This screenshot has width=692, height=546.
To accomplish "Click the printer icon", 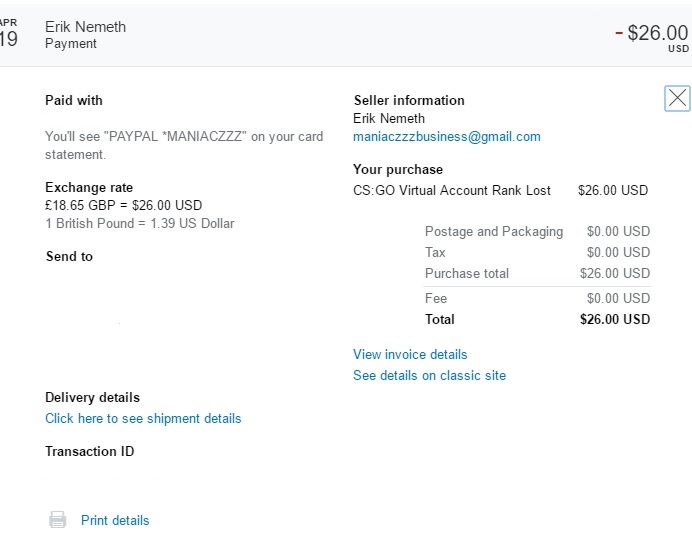I will point(57,520).
